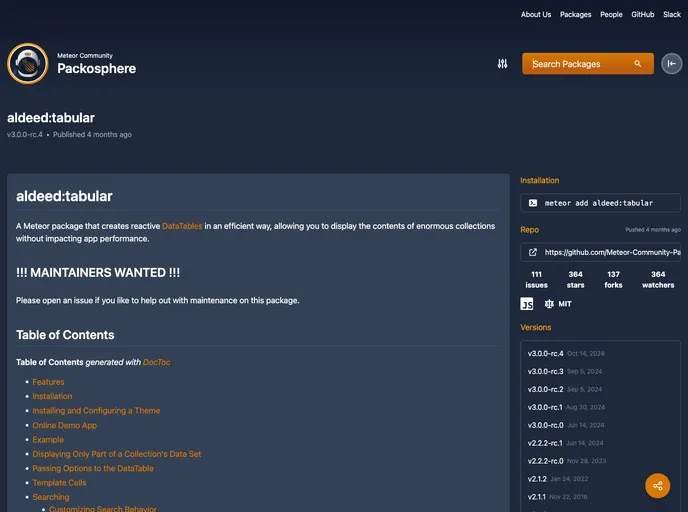Follow the DataTables link in description
The width and height of the screenshot is (688, 512).
tap(182, 226)
